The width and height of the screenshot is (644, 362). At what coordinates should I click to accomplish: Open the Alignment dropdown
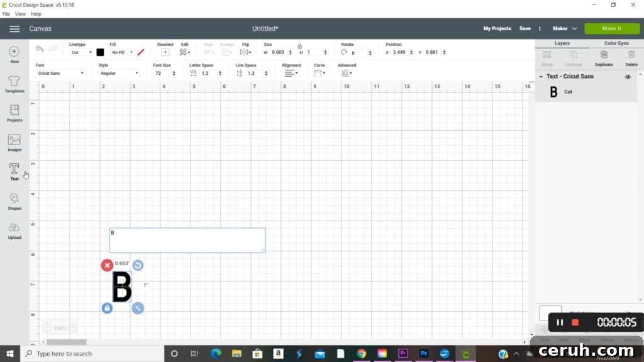tap(291, 73)
